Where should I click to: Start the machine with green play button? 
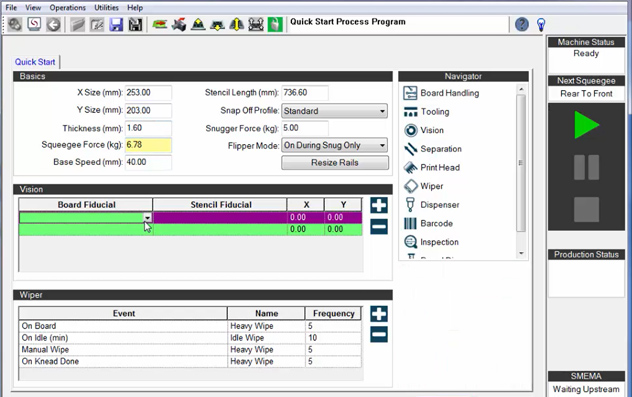(586, 125)
